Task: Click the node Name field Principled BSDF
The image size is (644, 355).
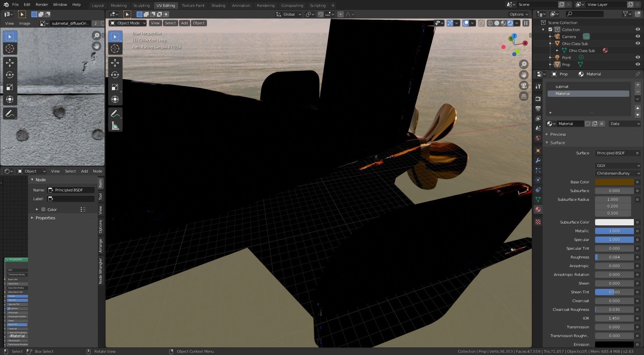Action: [71, 190]
